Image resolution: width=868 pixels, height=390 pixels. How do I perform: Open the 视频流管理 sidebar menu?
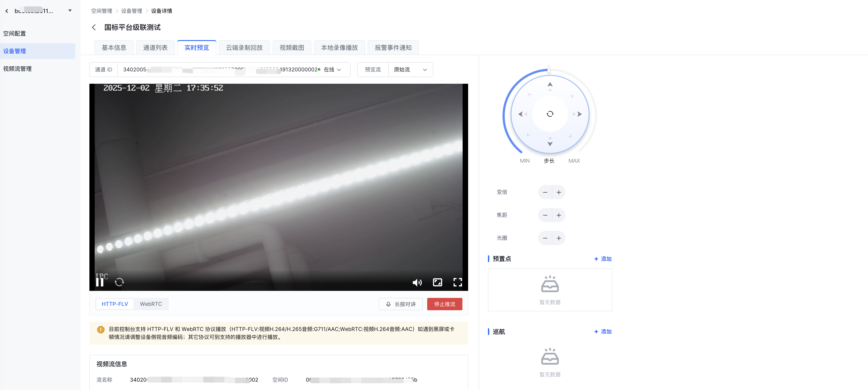pos(18,69)
